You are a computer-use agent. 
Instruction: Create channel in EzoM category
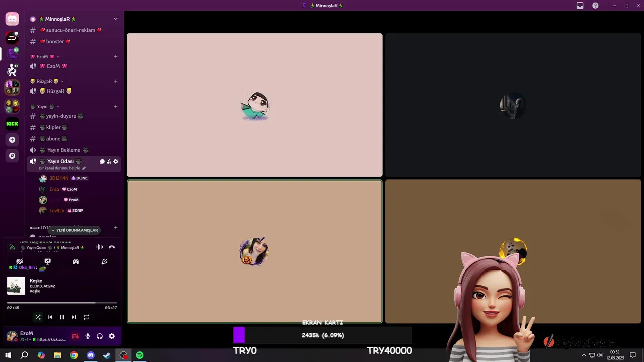coord(116,57)
